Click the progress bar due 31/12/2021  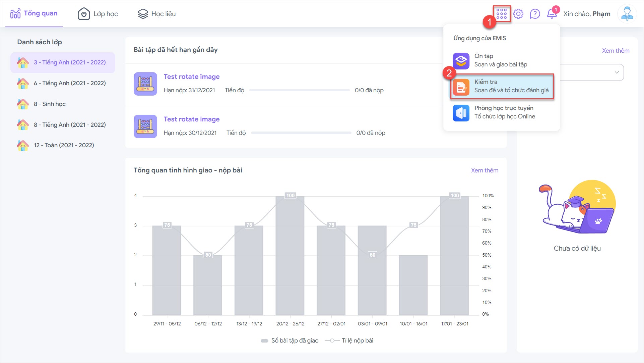[299, 90]
